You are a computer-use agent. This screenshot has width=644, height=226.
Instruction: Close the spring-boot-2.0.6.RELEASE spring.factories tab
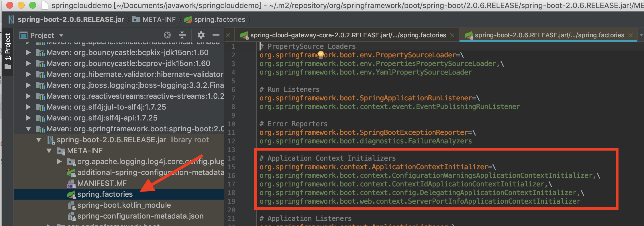[x=631, y=35]
